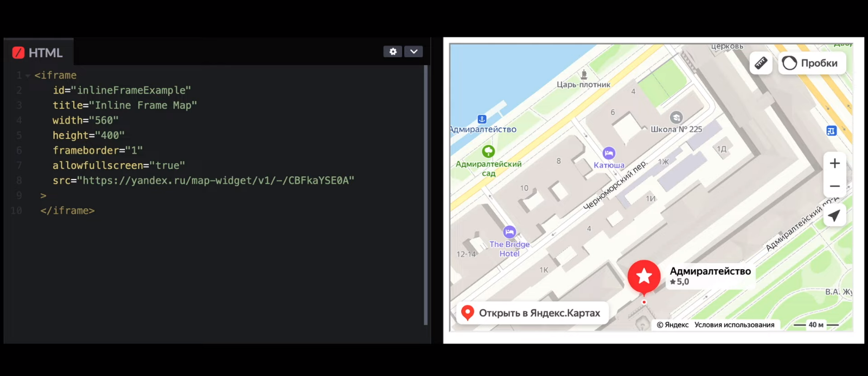
Task: Toggle the Пробки traffic layer
Action: [x=812, y=63]
